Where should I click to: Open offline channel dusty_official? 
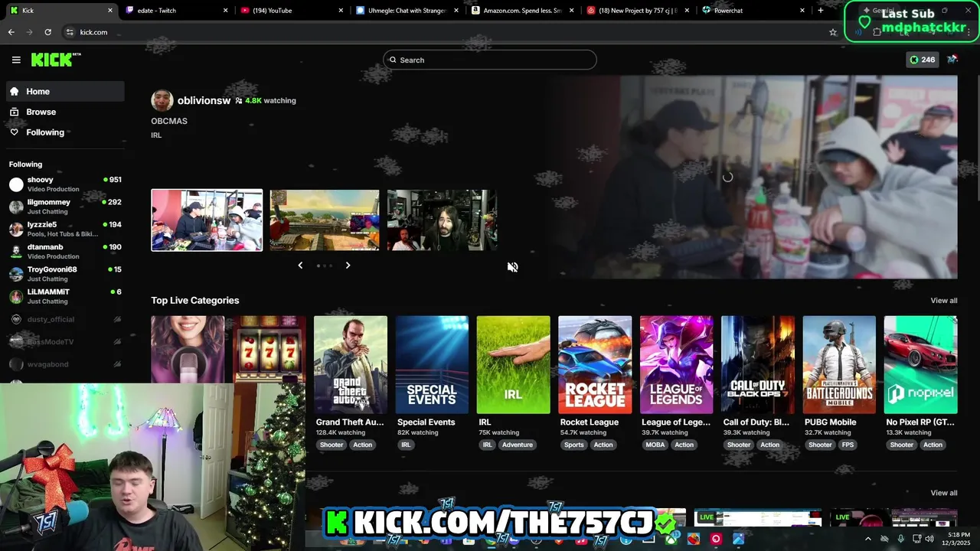coord(65,319)
